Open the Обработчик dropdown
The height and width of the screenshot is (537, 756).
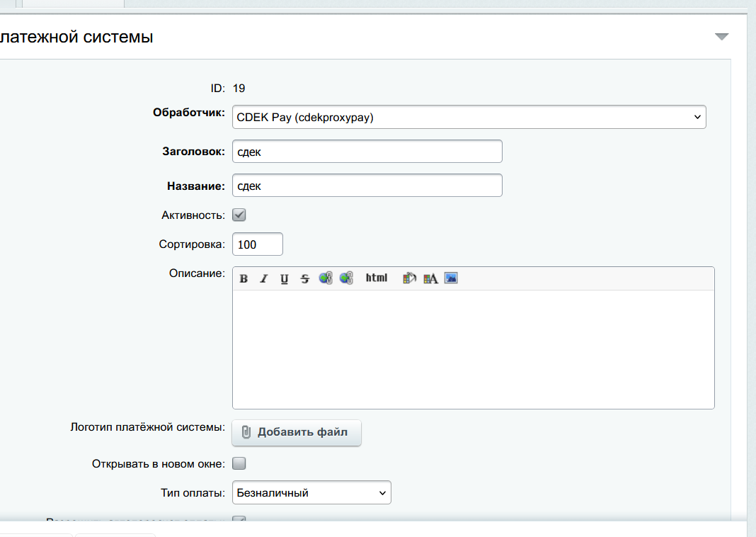pos(469,117)
